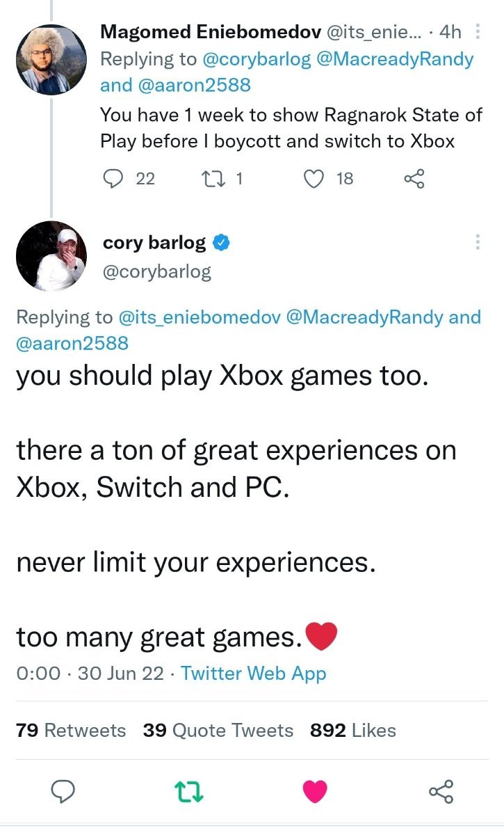Open Magomed Eniebomedov's profile picture
The height and width of the screenshot is (835, 504).
(x=51, y=58)
